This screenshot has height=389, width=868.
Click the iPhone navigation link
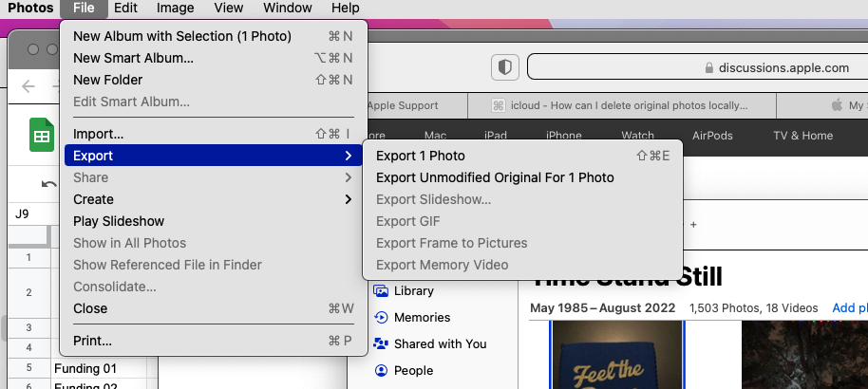coord(564,136)
